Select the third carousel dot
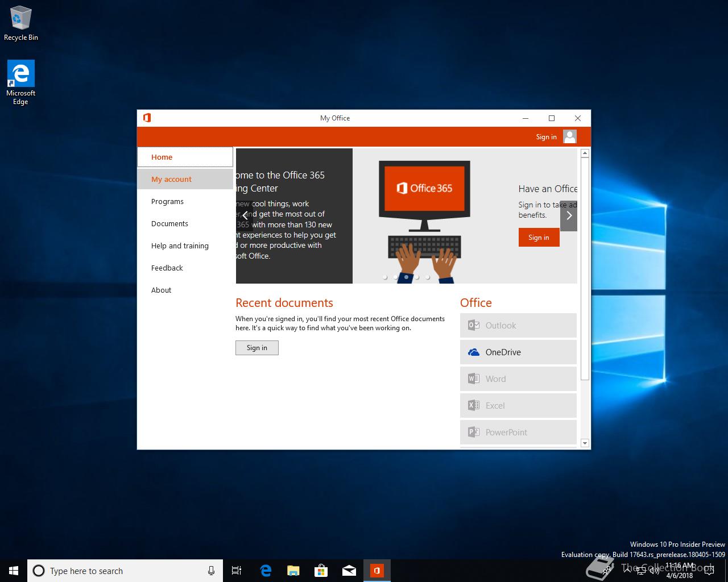The width and height of the screenshot is (728, 582). (406, 277)
